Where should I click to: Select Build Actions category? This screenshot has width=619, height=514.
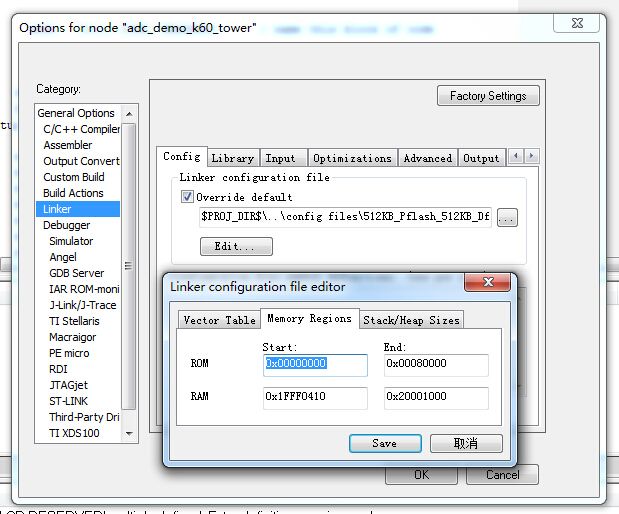point(73,193)
